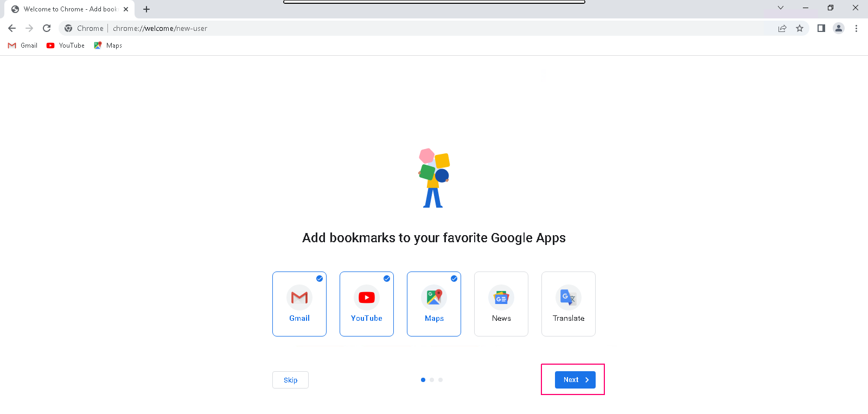
Task: Restore down the Chrome window
Action: click(x=831, y=8)
